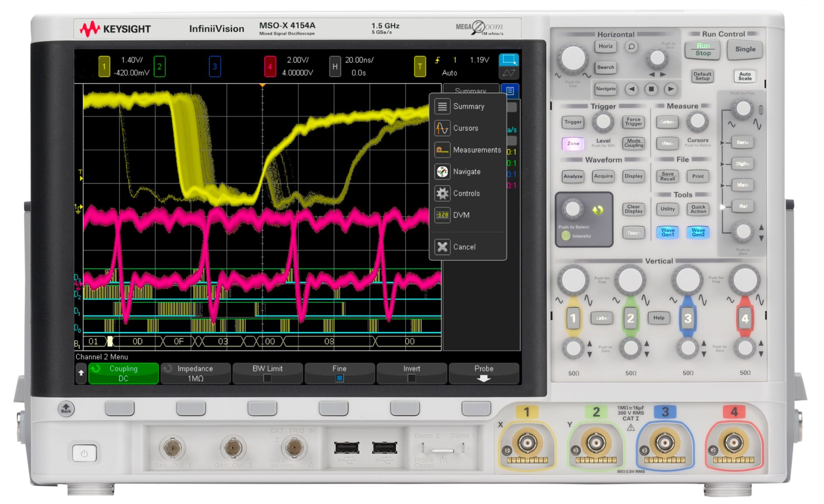Push the Analyze button
The image size is (824, 504).
pos(573,177)
